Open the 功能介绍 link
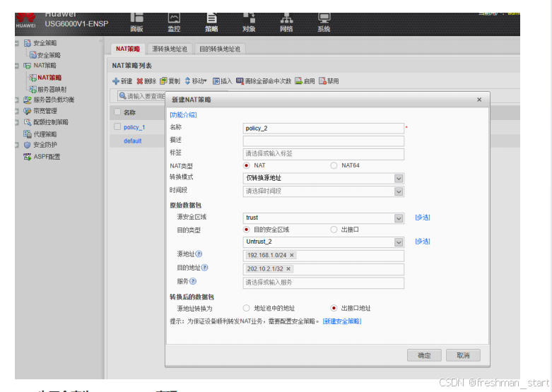Screen dimensions: 552x392 183,114
